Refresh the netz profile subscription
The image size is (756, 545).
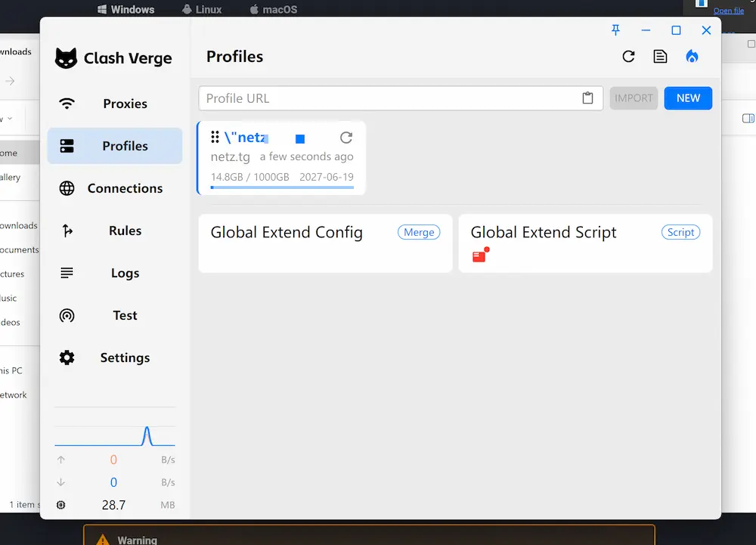346,138
